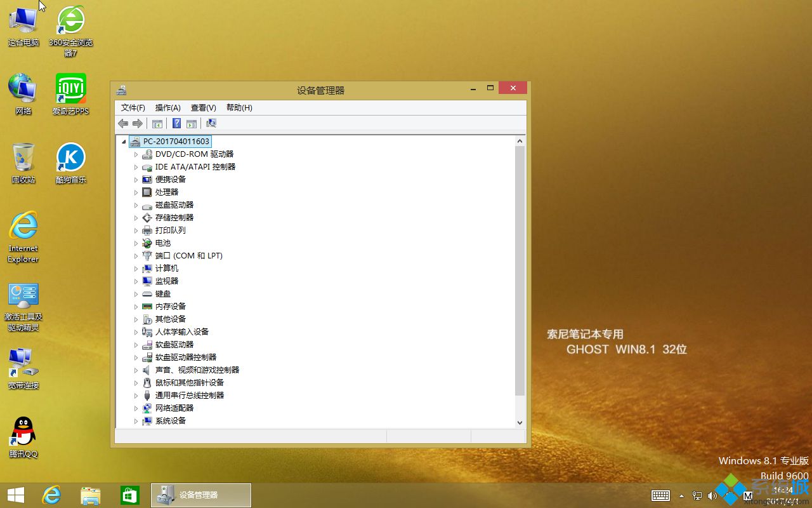Select the DVD/CD-ROM drive device icon
812x508 pixels.
click(x=147, y=154)
